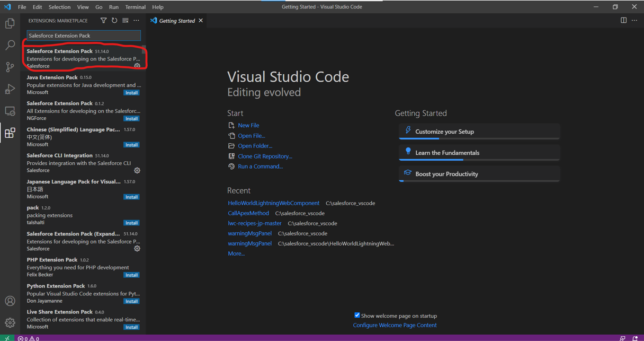
Task: Install the pack extension by talshalti
Action: 131,223
